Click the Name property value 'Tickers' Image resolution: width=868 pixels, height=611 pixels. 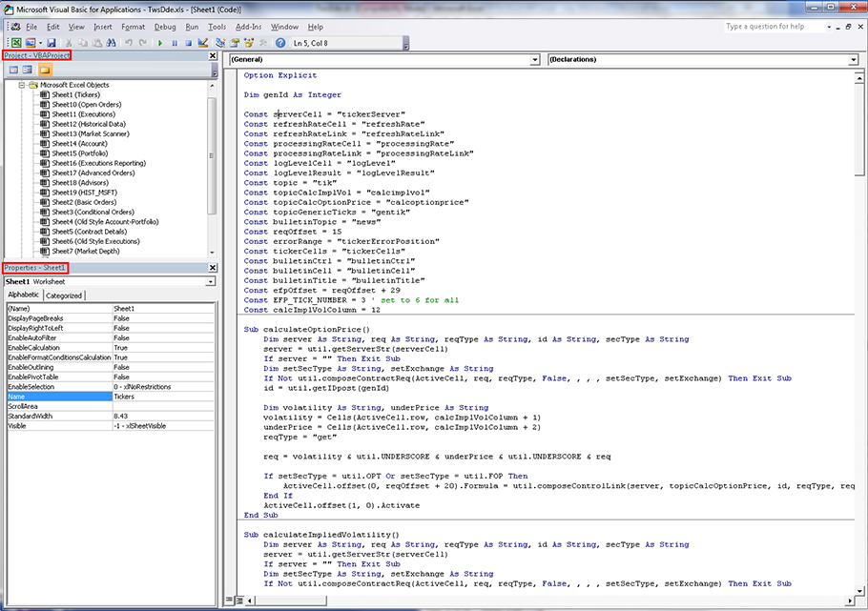163,397
